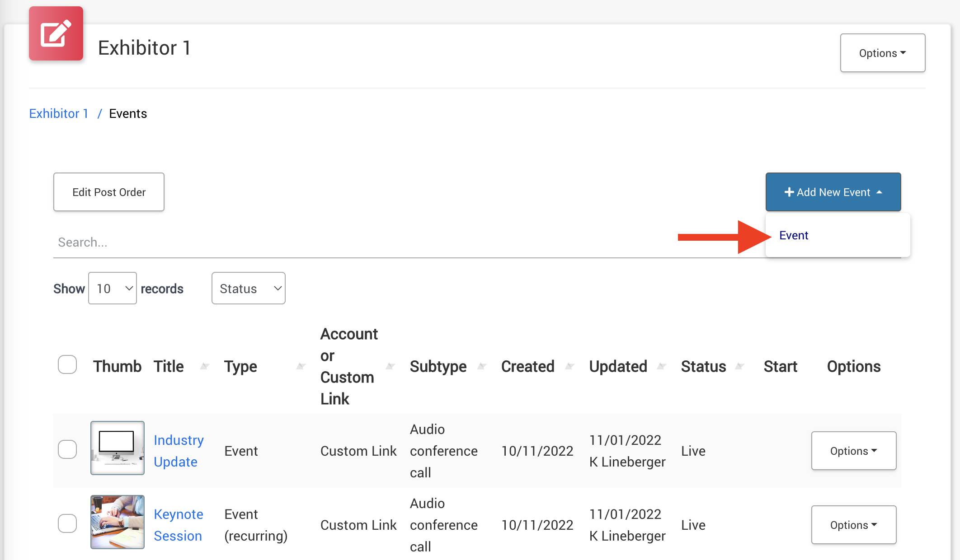Click the red edit pencil icon
The image size is (960, 560).
coord(56,33)
